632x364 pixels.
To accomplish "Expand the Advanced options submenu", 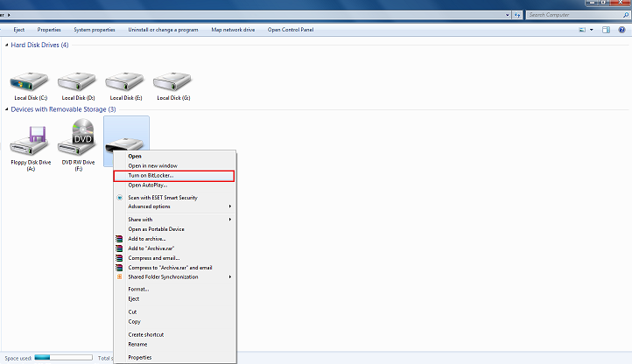I will pos(174,206).
